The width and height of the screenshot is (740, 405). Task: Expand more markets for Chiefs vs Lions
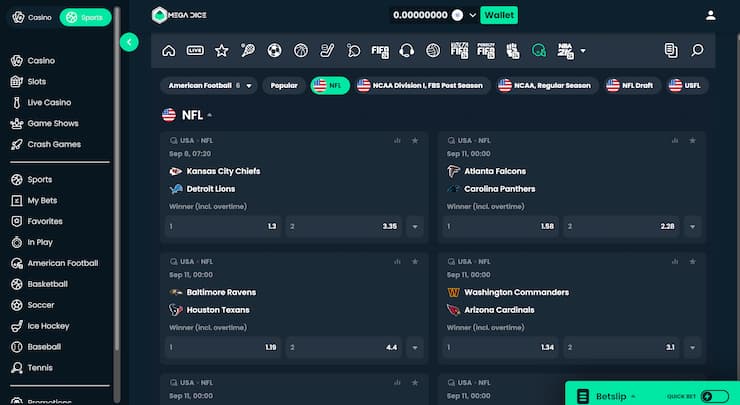coord(415,227)
